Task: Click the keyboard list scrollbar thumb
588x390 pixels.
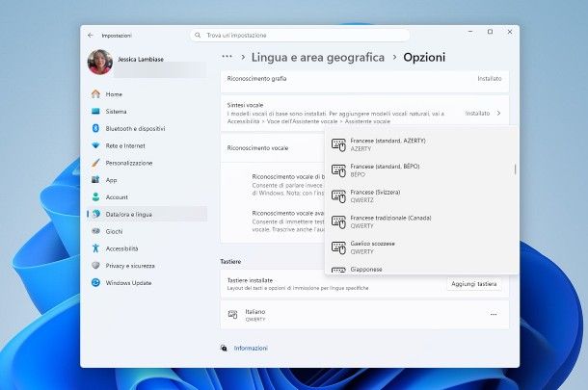Action: [515, 169]
